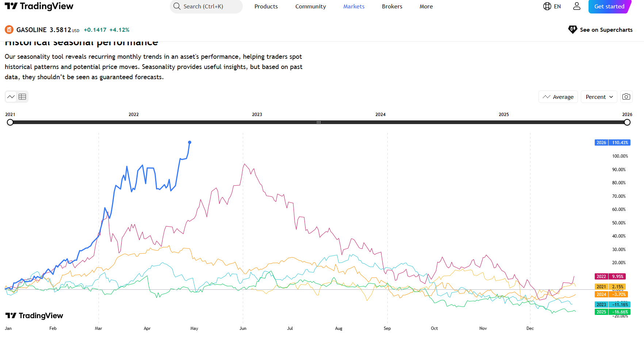Click the Mar month axis label

pos(99,328)
